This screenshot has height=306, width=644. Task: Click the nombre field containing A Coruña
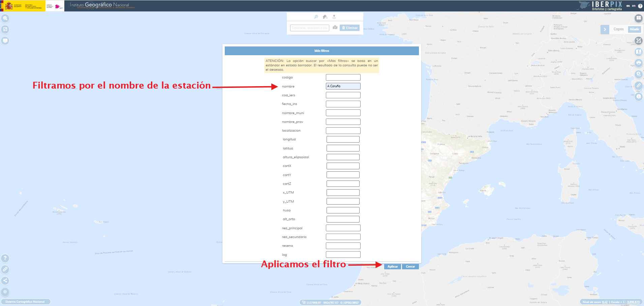coord(343,86)
